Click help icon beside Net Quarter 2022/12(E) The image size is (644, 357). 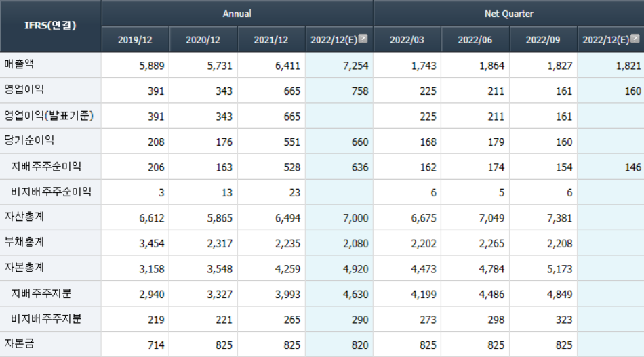(x=635, y=39)
